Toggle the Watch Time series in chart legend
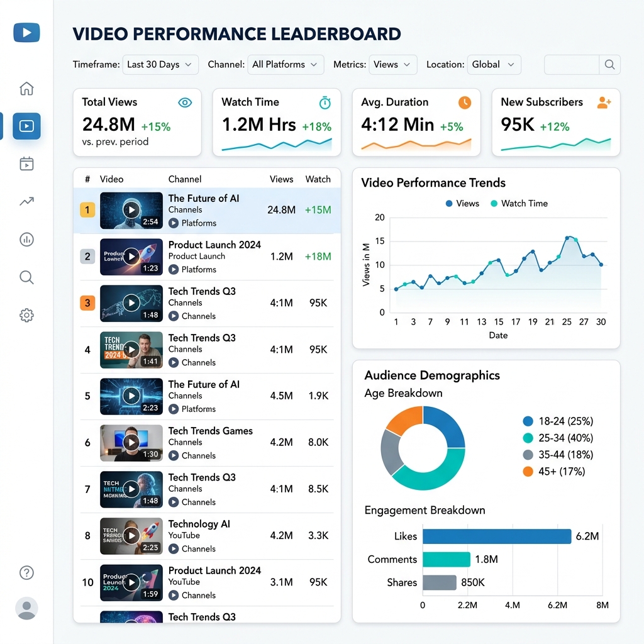Screen dimensions: 644x644 coord(519,203)
